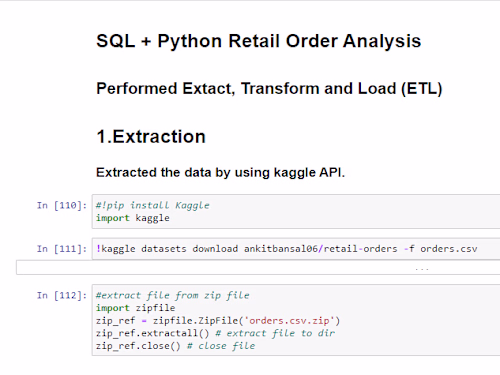
Task: Click the 'zip_ref.close()' code line
Action: tap(175, 346)
